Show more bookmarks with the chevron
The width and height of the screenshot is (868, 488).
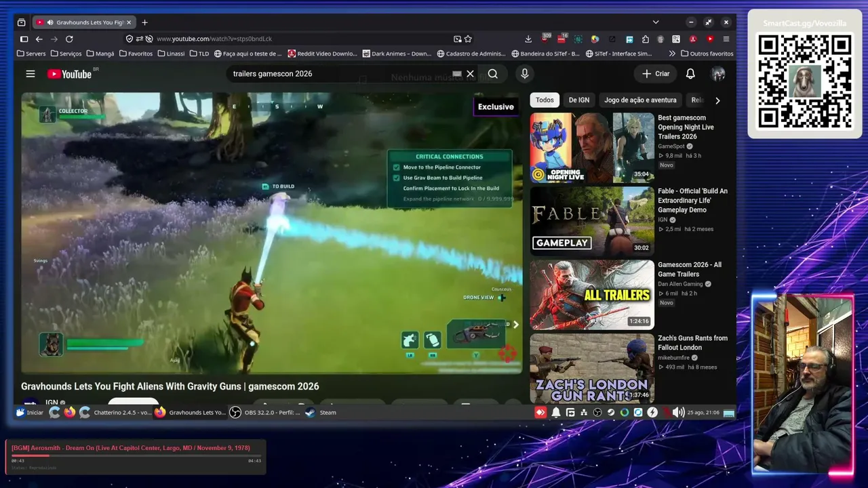coord(672,54)
